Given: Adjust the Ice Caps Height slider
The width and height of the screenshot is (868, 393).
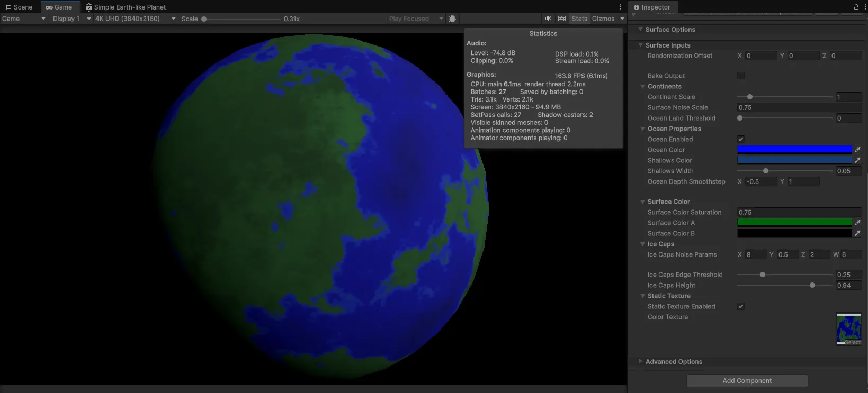Looking at the screenshot, I should tap(785, 285).
